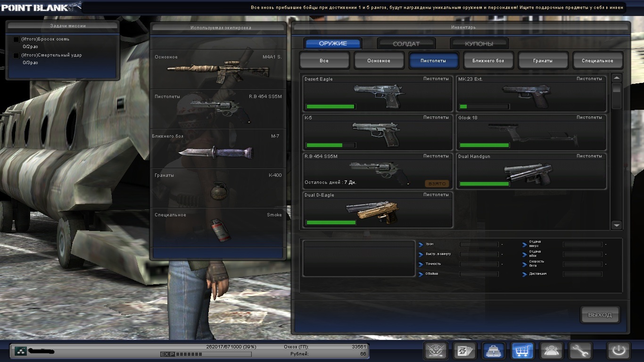Click the EXP progress bar
644x362 pixels.
coord(206,354)
